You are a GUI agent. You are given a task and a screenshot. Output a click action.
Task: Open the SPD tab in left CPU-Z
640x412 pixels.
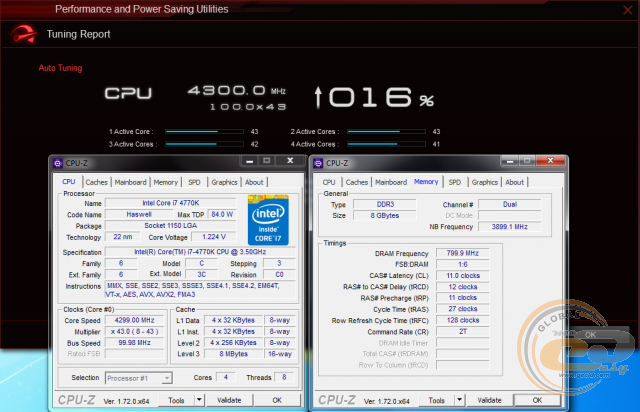(x=194, y=182)
